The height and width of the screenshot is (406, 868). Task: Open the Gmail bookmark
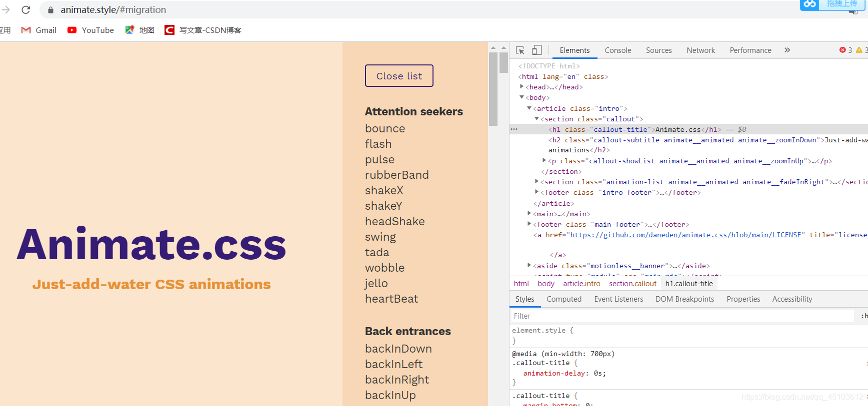[38, 30]
